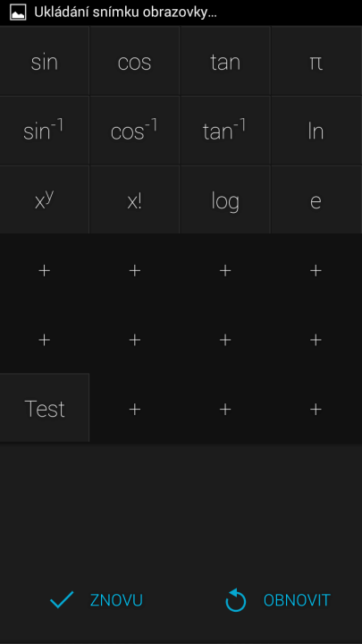Image resolution: width=362 pixels, height=644 pixels.
Task: Add a key in the plus slot below sin
Action: pos(45,270)
